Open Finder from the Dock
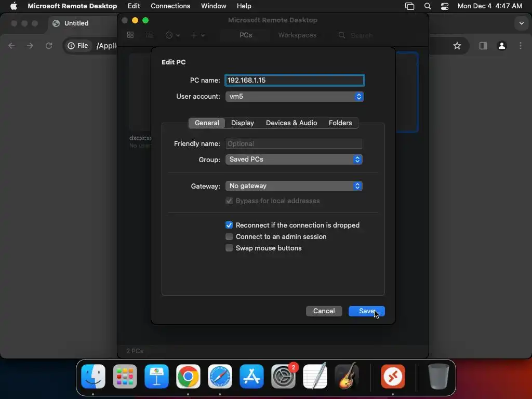 tap(93, 376)
